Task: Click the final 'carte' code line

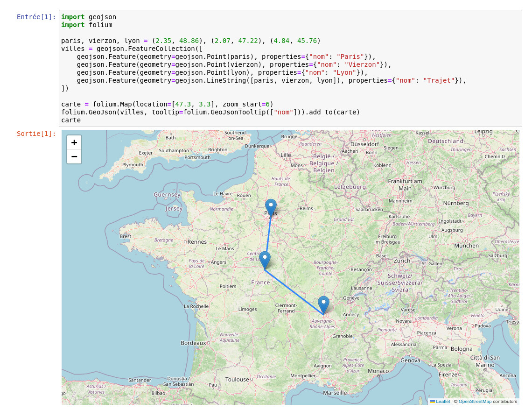Action: [x=71, y=120]
